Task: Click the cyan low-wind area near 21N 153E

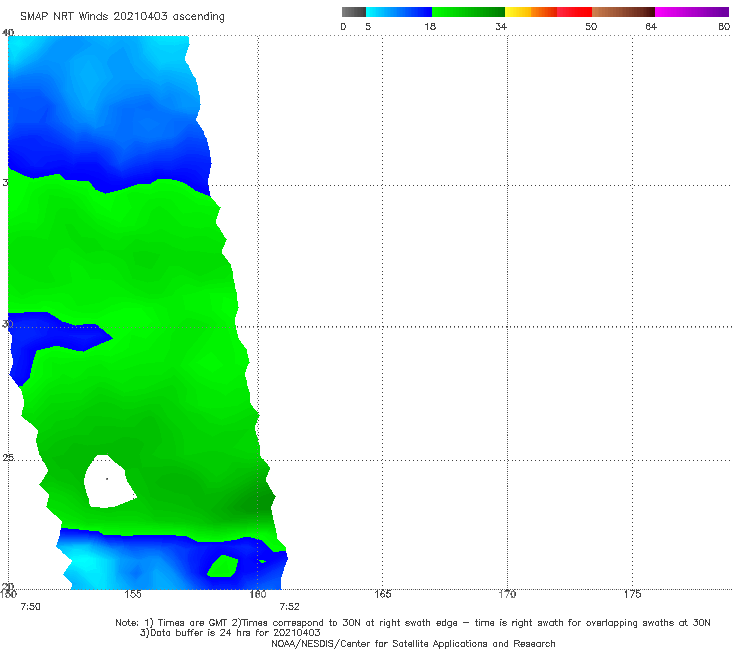Action: (x=87, y=564)
